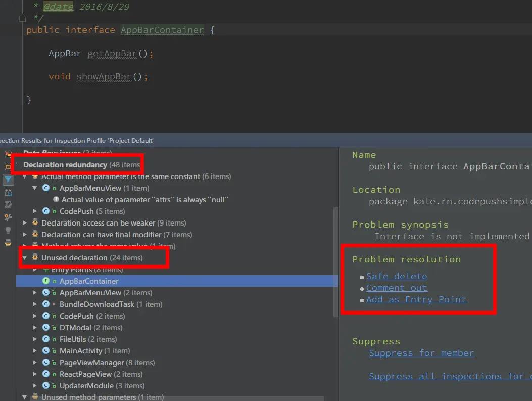Select 'Actual value of parameter attrs' row
Screen dimensions: 532x401
coord(145,200)
